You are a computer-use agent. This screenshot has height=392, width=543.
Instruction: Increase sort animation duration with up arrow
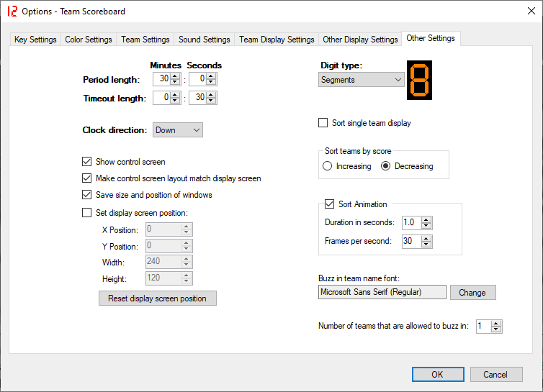(x=426, y=219)
